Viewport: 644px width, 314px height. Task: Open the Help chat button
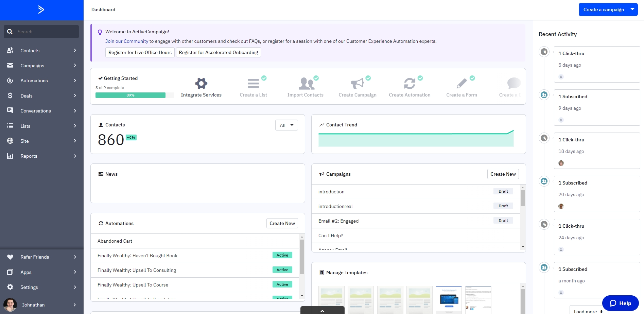click(x=620, y=303)
